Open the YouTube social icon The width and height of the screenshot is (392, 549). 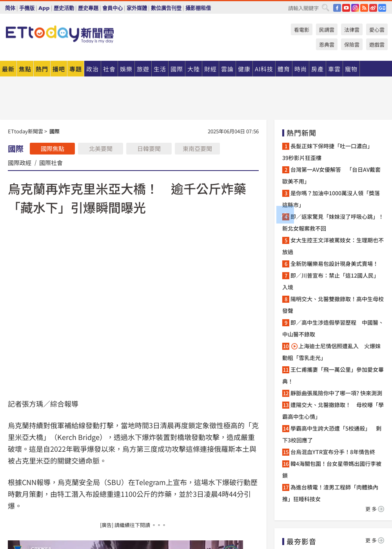[x=346, y=8]
